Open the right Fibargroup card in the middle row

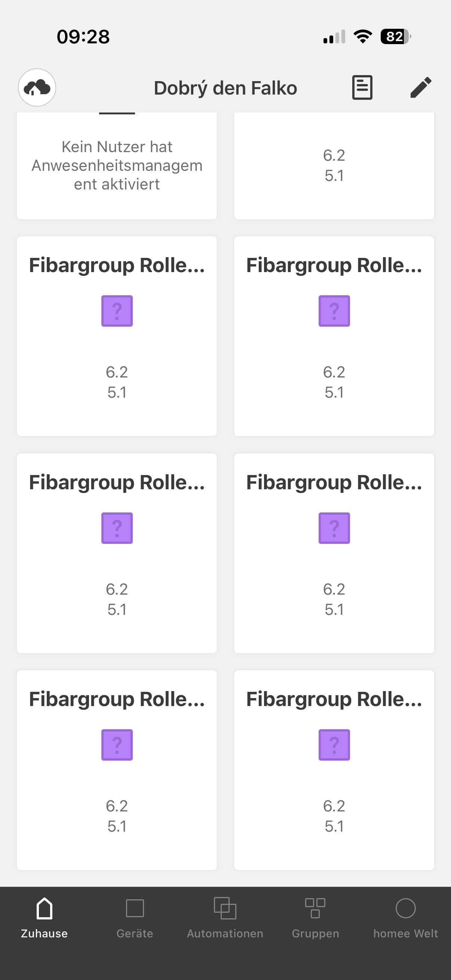click(x=334, y=553)
